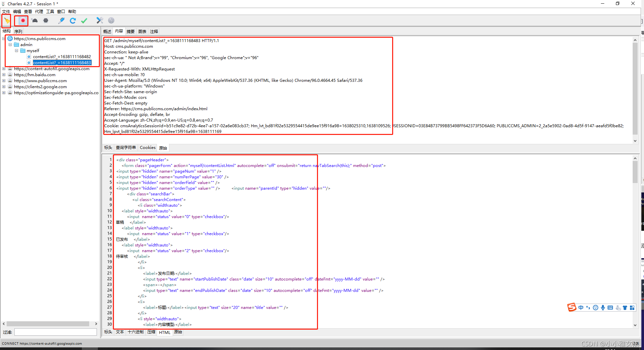Toggle the red Record button
Screen dimensions: 644x350
pyautogui.click(x=23, y=21)
